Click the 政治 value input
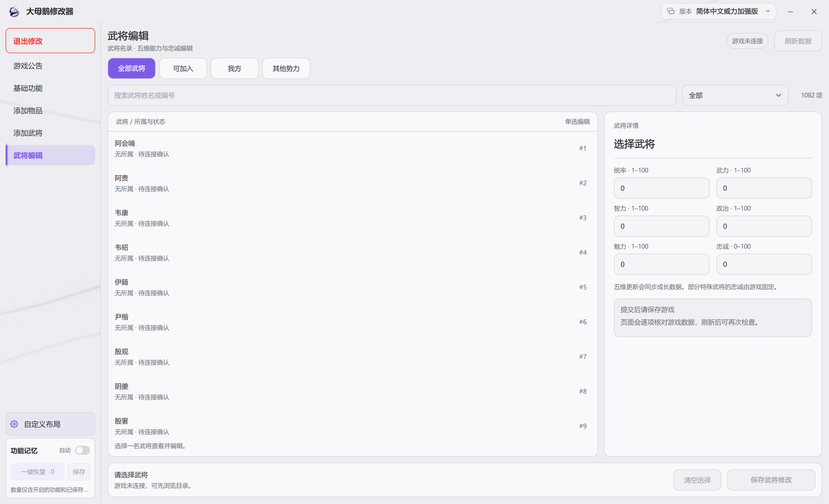 [x=764, y=226]
